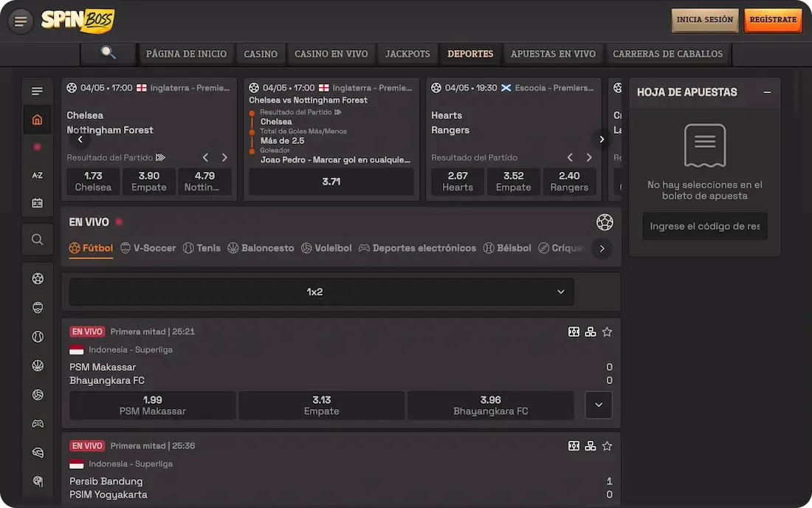
Task: Select football icon in the sidebar
Action: [x=38, y=278]
